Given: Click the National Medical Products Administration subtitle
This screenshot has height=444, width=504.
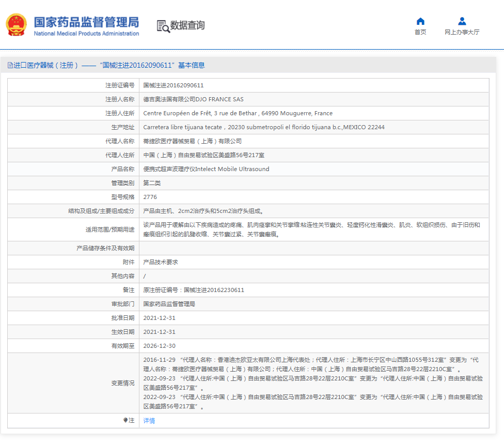Looking at the screenshot, I should click(86, 34).
